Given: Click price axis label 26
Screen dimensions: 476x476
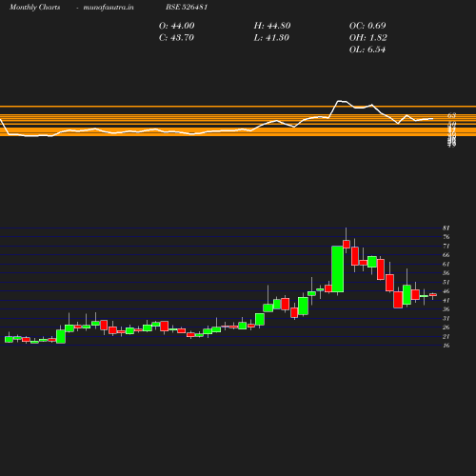Looking at the screenshot, I should click(x=446, y=327).
